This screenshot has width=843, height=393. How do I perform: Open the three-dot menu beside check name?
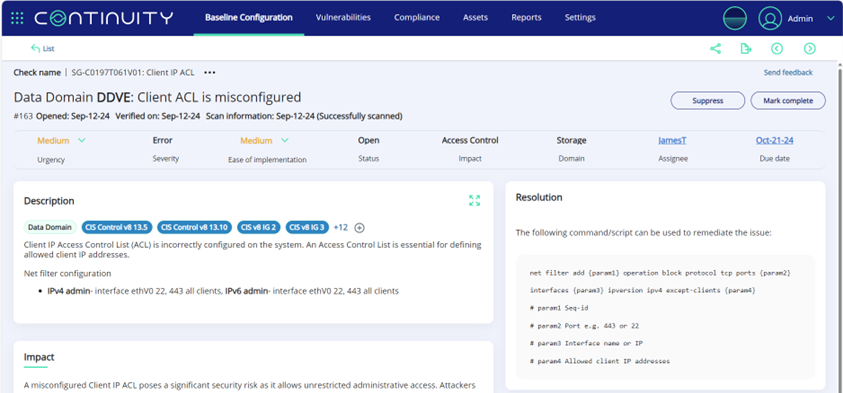[209, 73]
